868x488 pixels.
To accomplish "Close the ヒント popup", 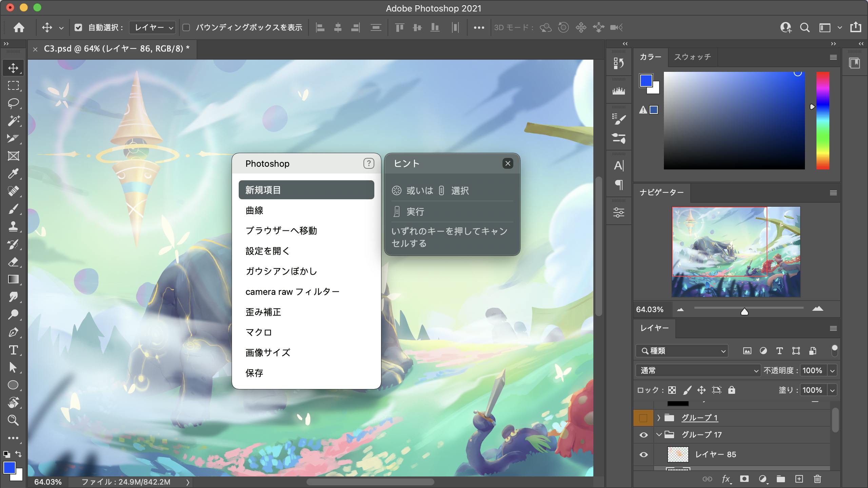I will (508, 164).
